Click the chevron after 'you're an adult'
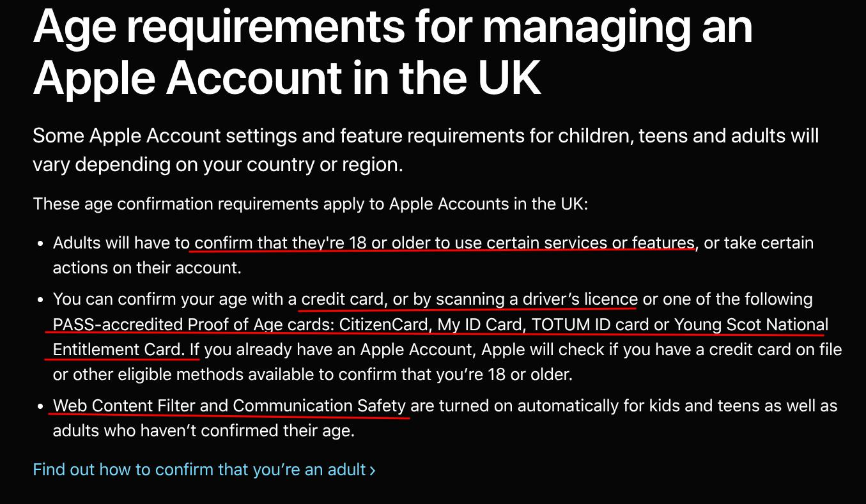This screenshot has width=866, height=504. pos(373,471)
